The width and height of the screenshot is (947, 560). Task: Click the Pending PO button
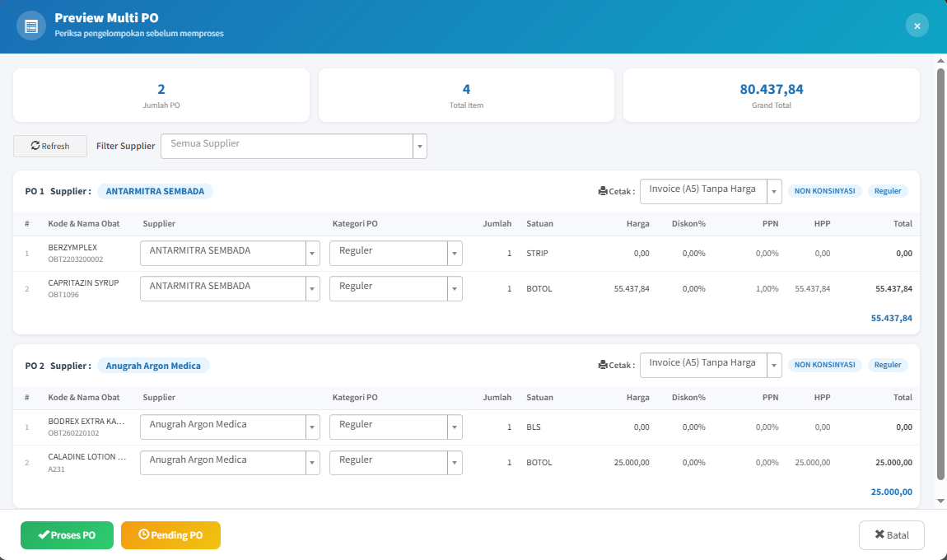click(x=171, y=535)
